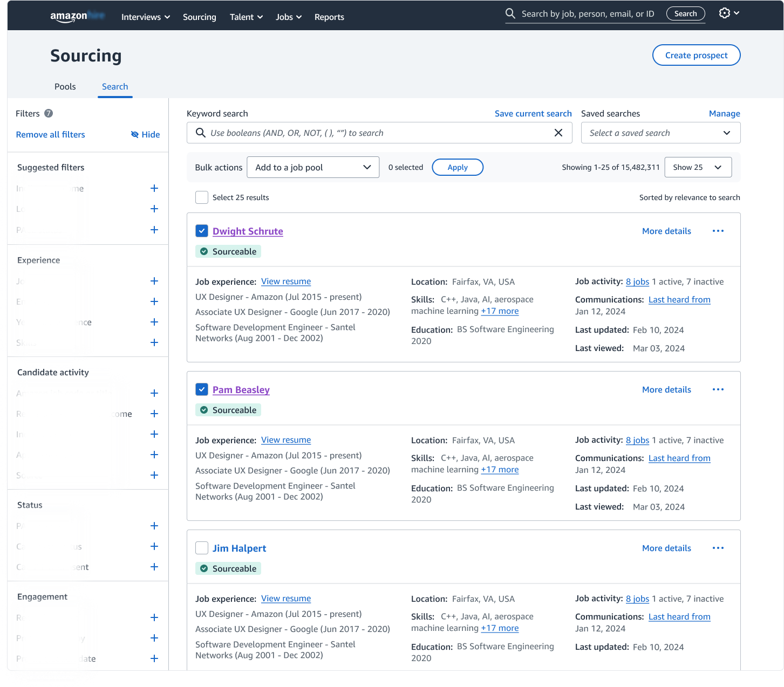Focus the keyword search input field
The image size is (784, 687).
(379, 133)
